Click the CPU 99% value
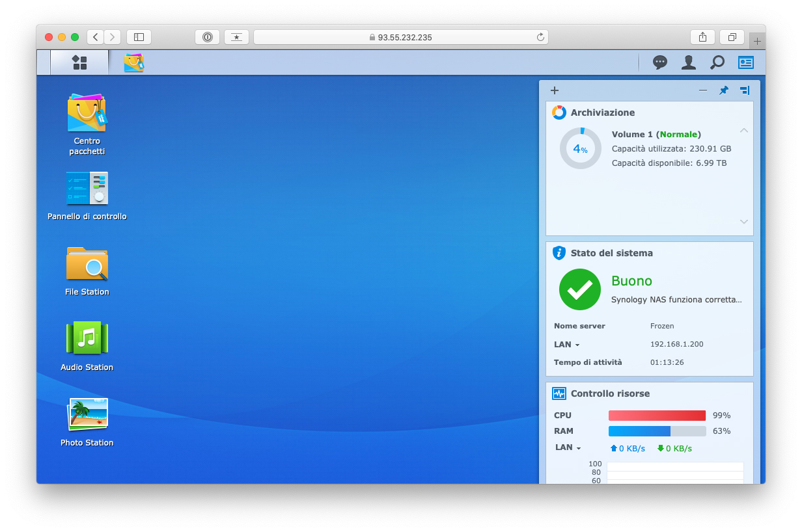802x532 pixels. 722,416
